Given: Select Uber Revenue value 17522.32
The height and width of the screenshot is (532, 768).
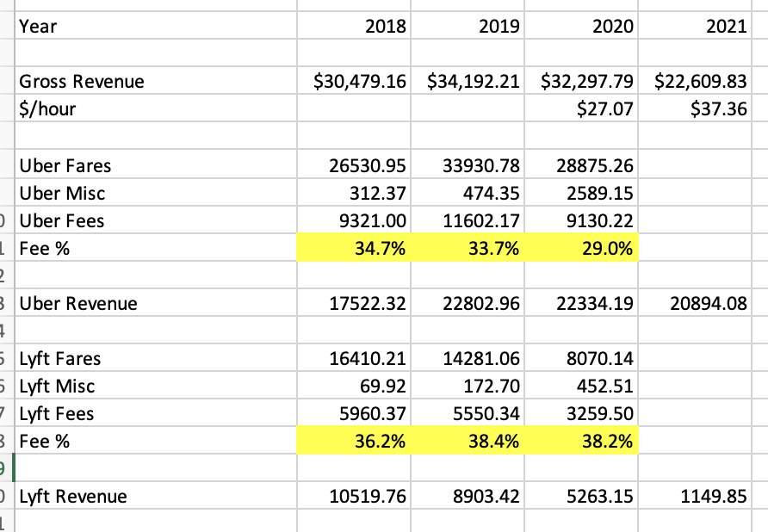Looking at the screenshot, I should tap(354, 303).
